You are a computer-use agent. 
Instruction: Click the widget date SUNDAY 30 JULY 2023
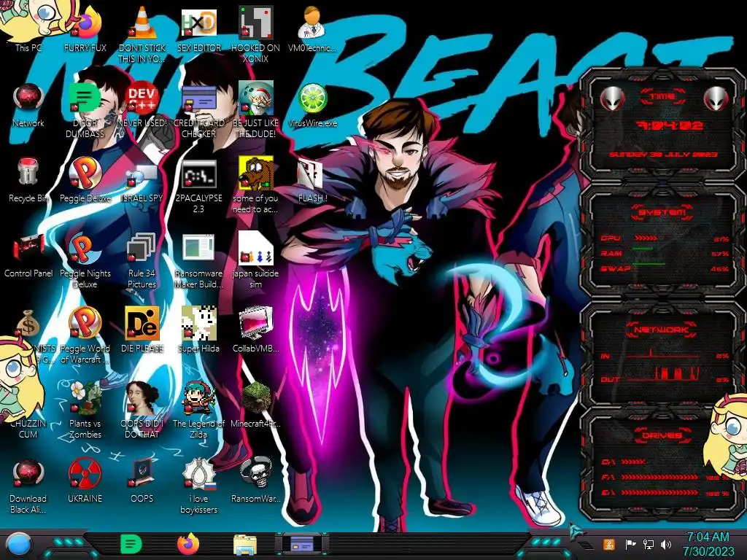click(663, 155)
